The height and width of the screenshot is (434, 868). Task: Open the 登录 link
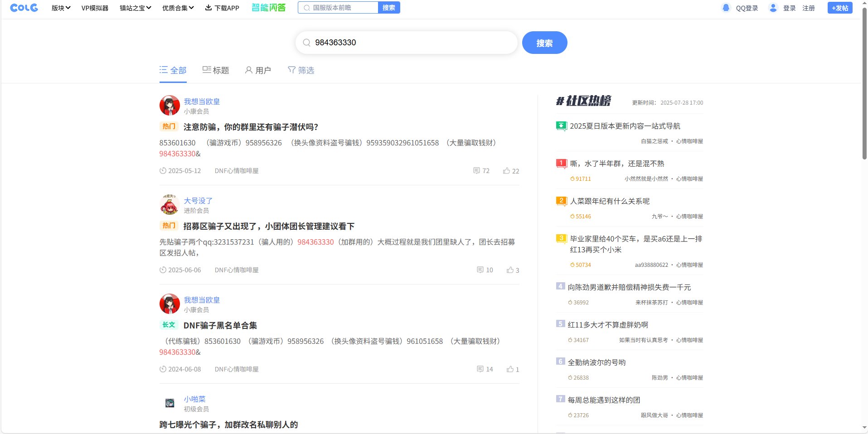pyautogui.click(x=789, y=8)
